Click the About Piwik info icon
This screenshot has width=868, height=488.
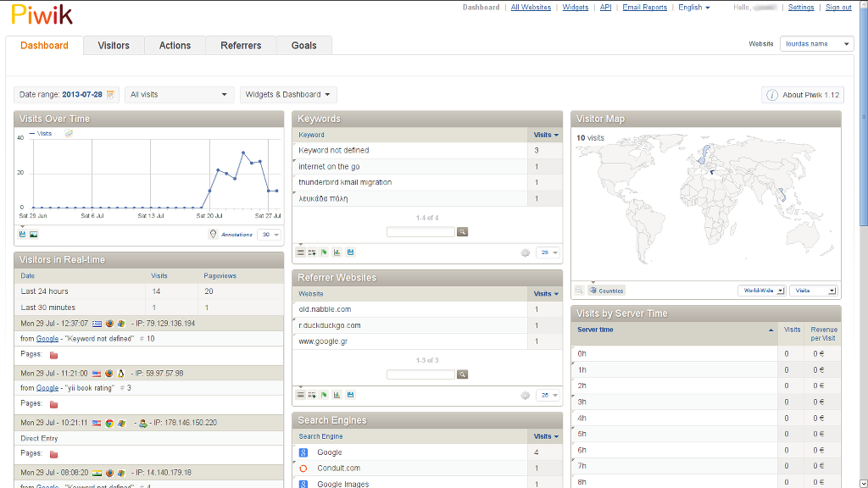772,95
